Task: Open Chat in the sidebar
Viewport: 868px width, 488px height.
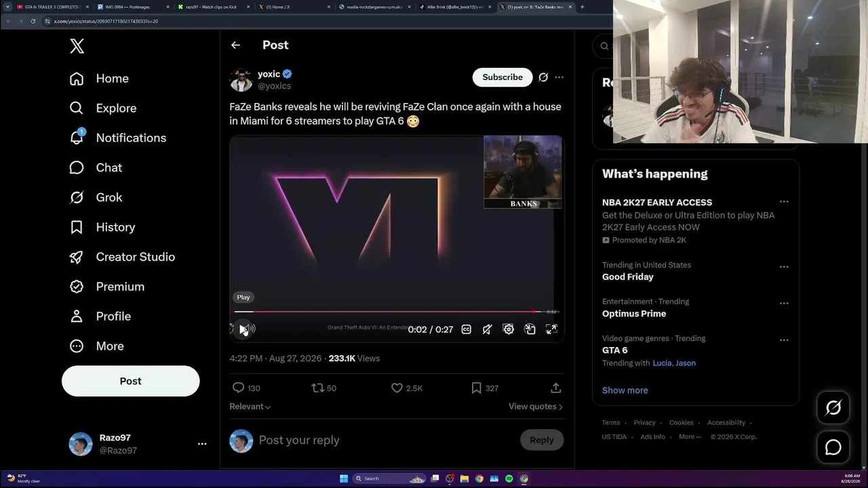Action: (x=96, y=167)
